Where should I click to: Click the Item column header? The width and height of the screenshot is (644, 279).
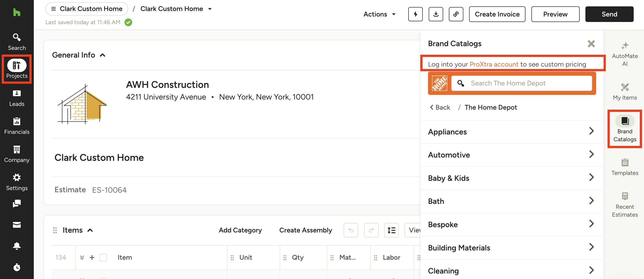click(x=125, y=257)
